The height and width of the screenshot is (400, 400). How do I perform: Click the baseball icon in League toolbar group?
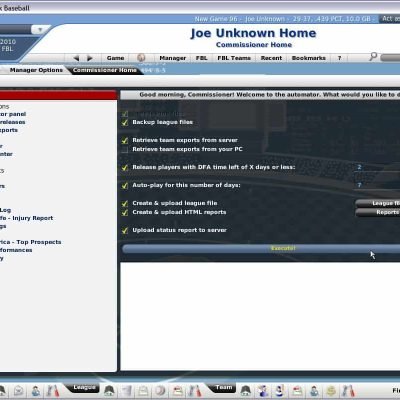[x=160, y=391]
